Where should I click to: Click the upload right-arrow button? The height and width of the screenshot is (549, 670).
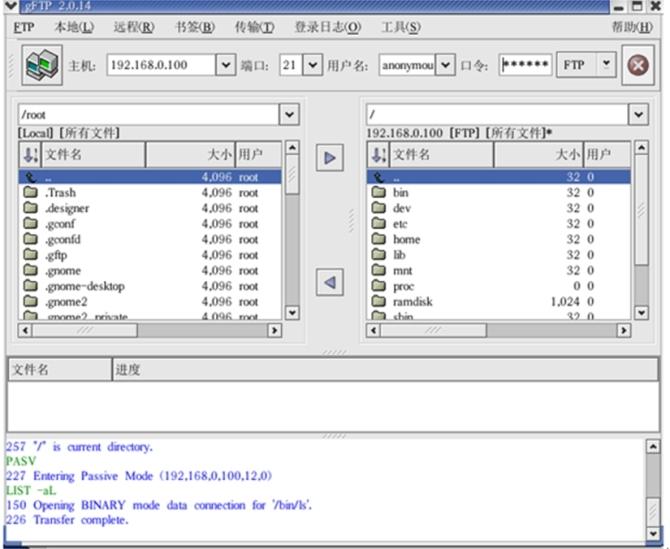[x=329, y=158]
